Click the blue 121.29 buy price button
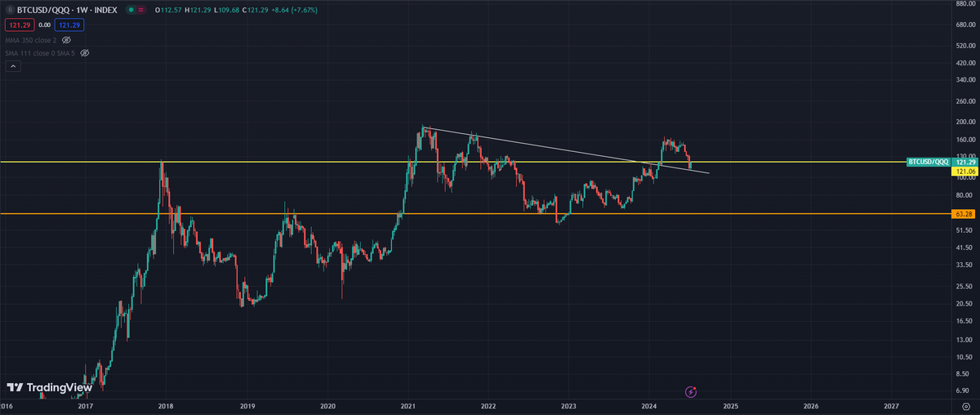This screenshot has height=415, width=980. 69,25
